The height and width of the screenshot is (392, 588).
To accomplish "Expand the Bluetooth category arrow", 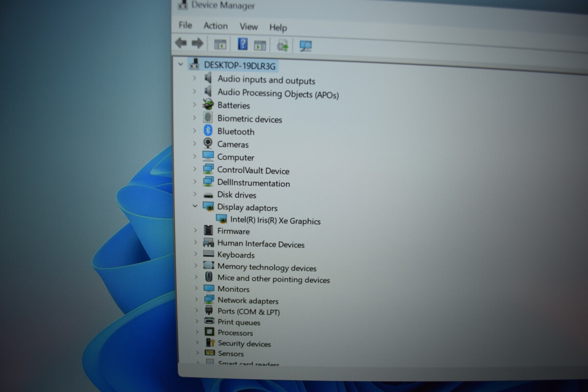I will pyautogui.click(x=195, y=131).
